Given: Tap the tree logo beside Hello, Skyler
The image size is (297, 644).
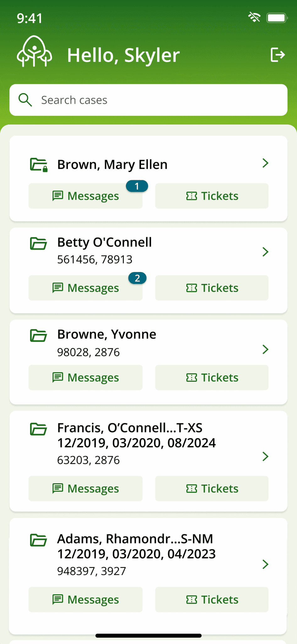Looking at the screenshot, I should tap(34, 51).
